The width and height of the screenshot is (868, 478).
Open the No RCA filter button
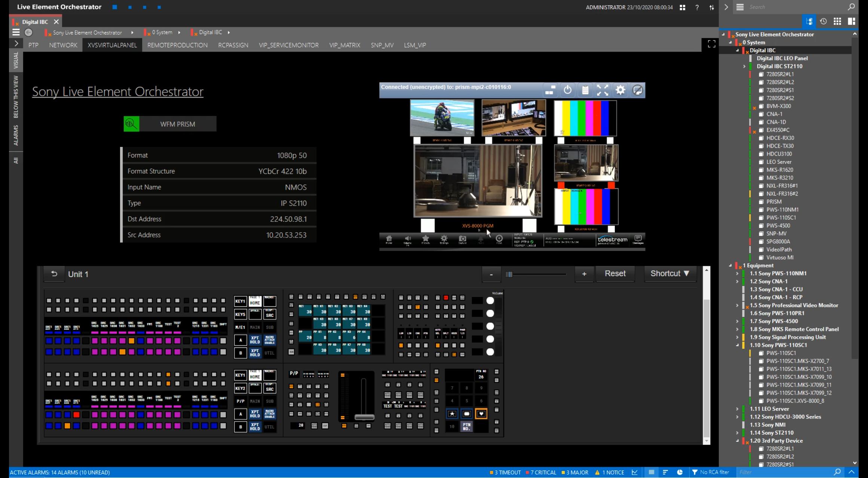click(711, 472)
